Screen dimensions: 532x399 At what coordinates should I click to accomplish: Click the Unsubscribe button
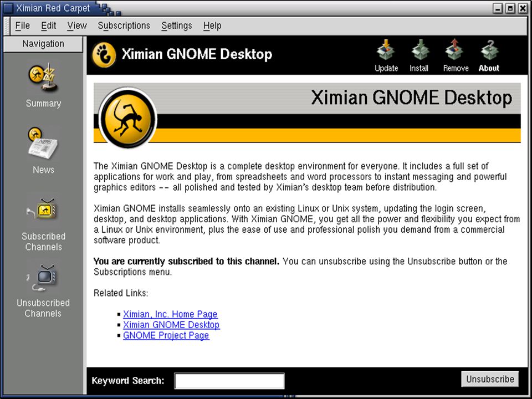click(x=490, y=379)
